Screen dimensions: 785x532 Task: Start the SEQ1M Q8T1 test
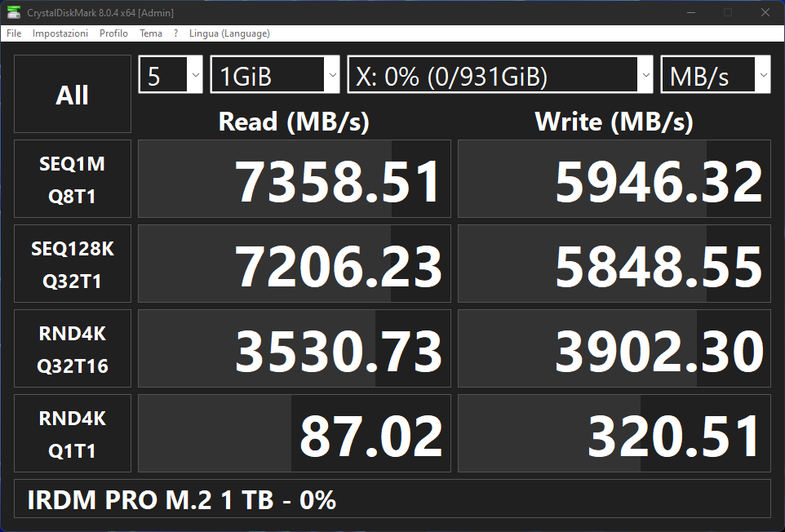[x=73, y=179]
